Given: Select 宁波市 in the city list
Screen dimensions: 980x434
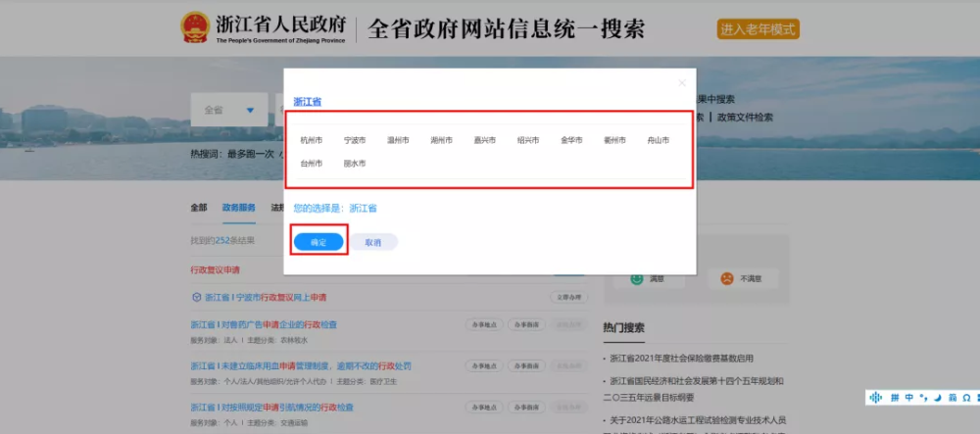Looking at the screenshot, I should click(x=355, y=140).
